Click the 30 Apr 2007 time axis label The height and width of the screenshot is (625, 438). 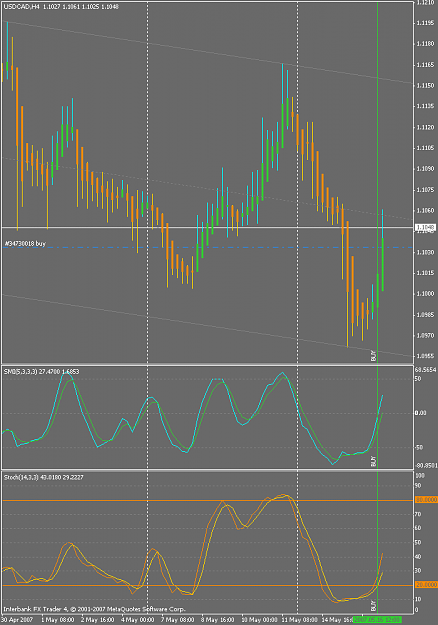tap(16, 620)
